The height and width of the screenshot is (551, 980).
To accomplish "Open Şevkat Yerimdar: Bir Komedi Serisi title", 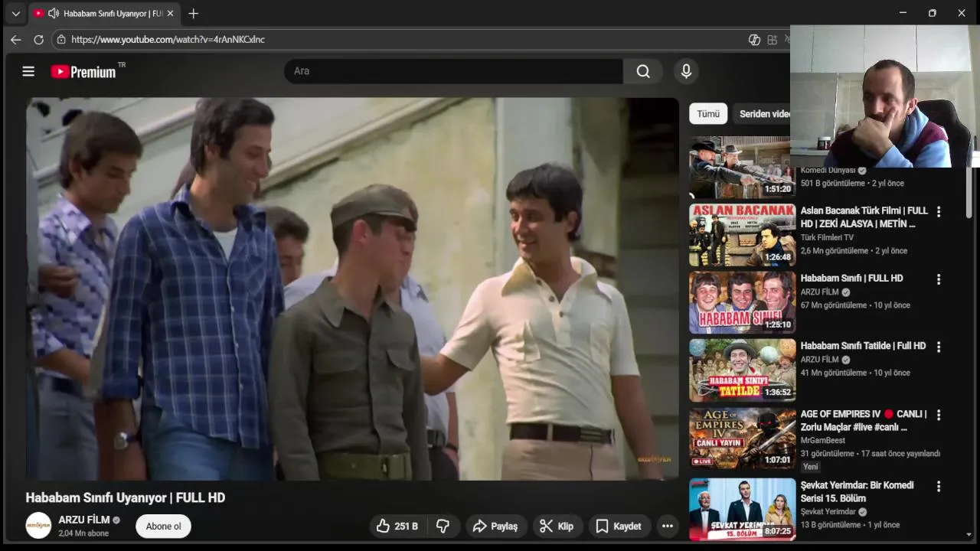I will tap(857, 492).
